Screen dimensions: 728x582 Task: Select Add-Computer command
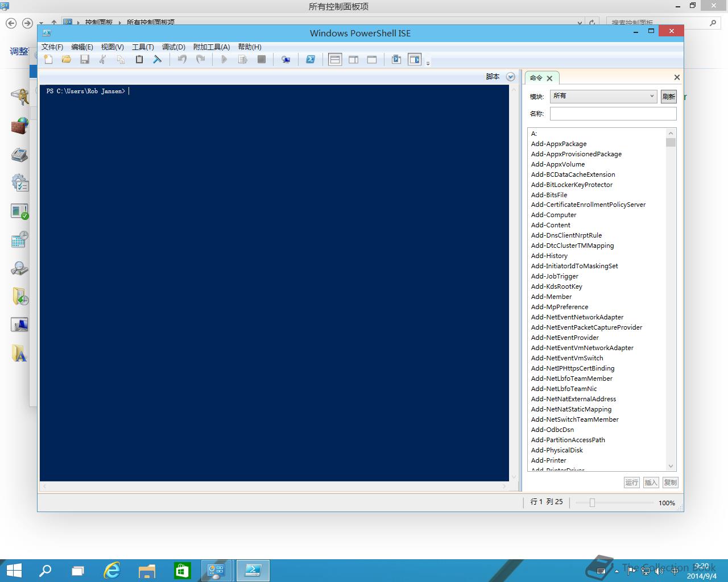coord(553,215)
